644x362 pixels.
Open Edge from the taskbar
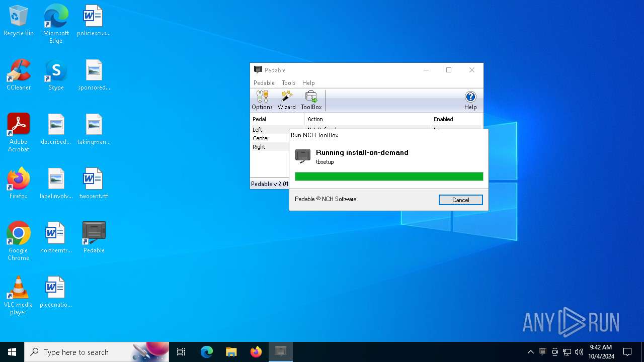tap(207, 352)
